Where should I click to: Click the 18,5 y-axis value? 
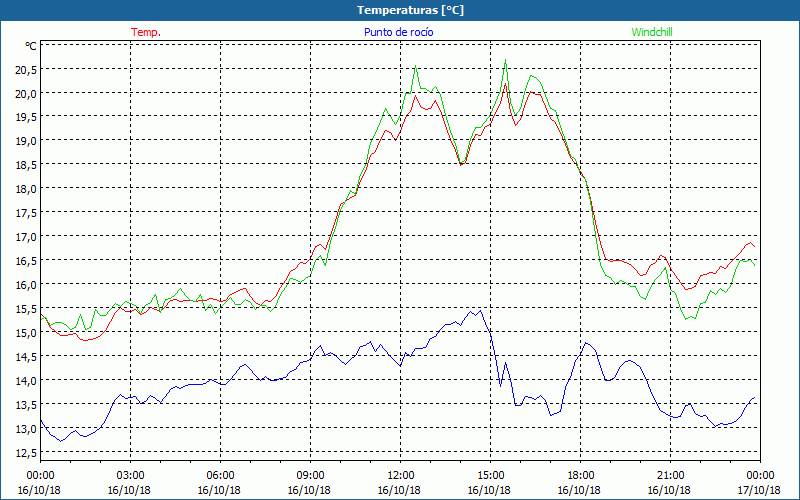pyautogui.click(x=26, y=165)
